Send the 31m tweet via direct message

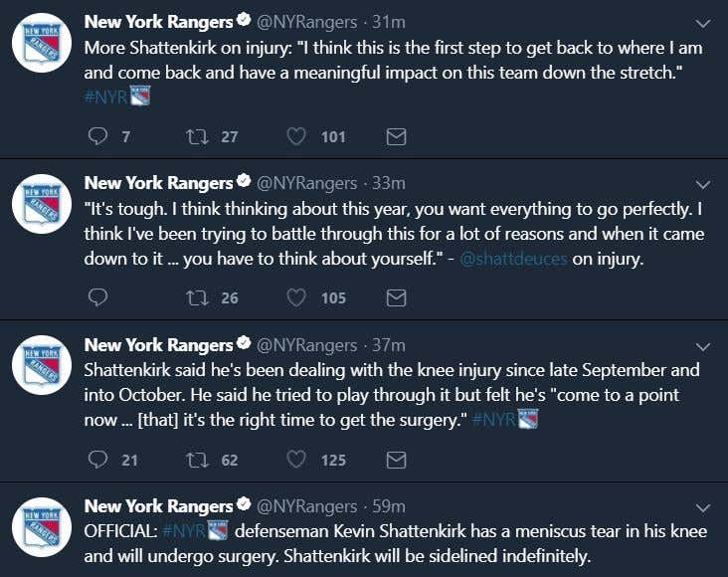396,136
